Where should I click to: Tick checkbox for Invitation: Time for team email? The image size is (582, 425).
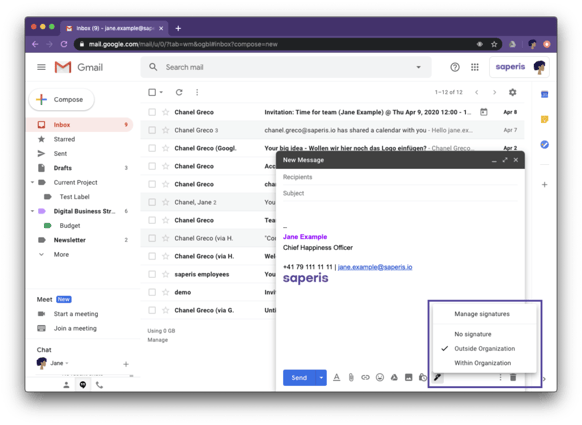coord(152,112)
